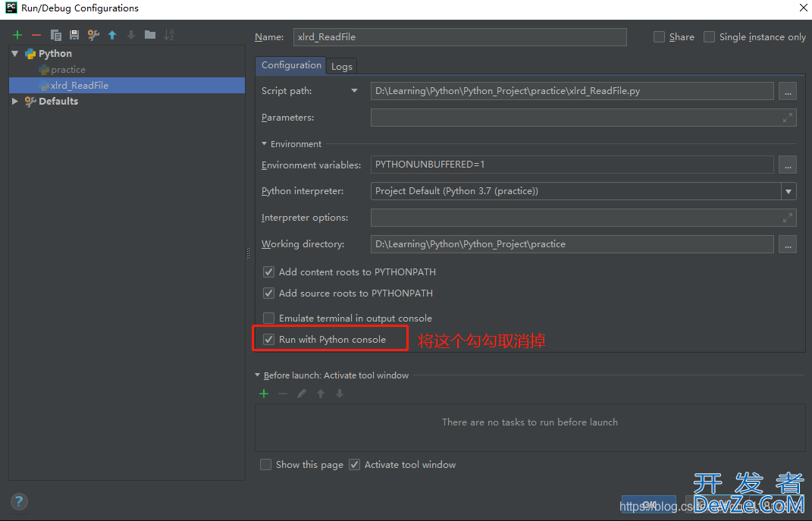Viewport: 812px width, 521px height.
Task: Switch to the Configuration tab
Action: (x=291, y=65)
